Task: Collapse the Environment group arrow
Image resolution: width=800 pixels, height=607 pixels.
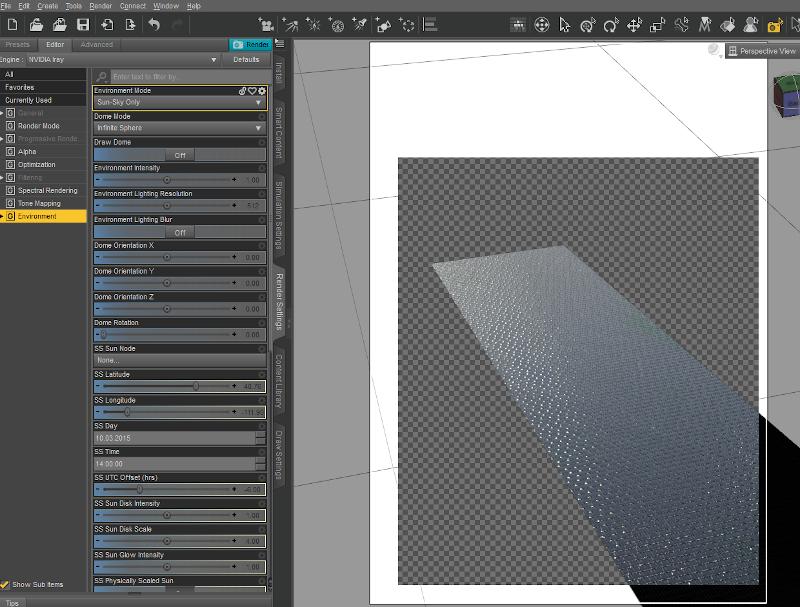Action: click(x=2, y=216)
